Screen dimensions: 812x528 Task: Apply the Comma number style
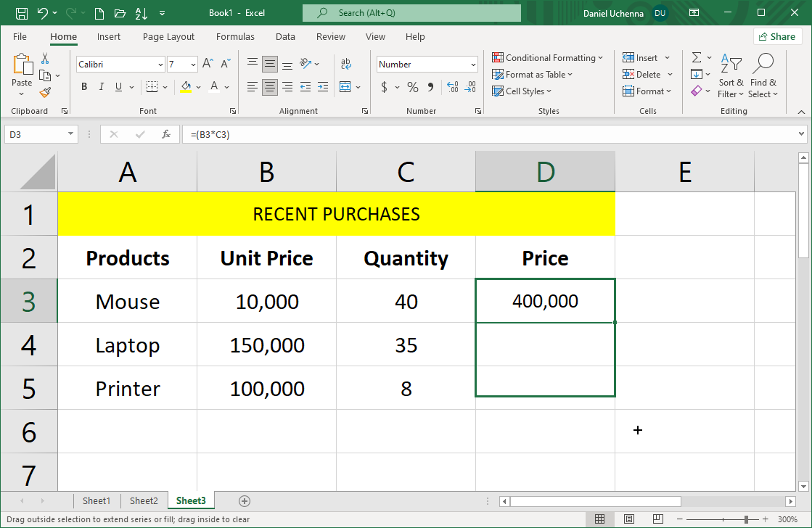point(431,86)
